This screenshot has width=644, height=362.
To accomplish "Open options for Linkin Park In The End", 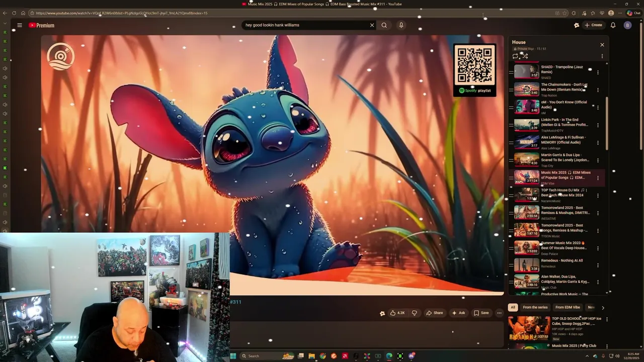I will tap(598, 125).
